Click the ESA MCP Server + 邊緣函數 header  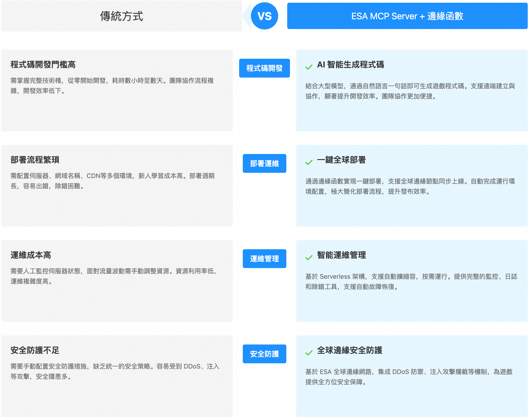407,16
